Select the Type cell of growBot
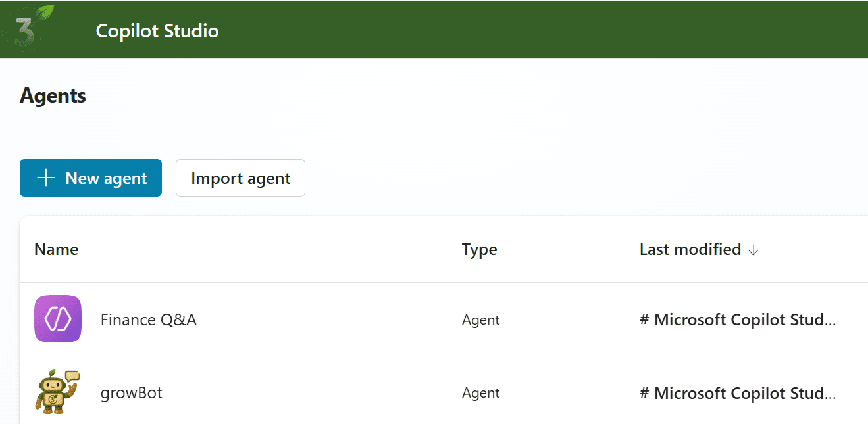 click(481, 393)
